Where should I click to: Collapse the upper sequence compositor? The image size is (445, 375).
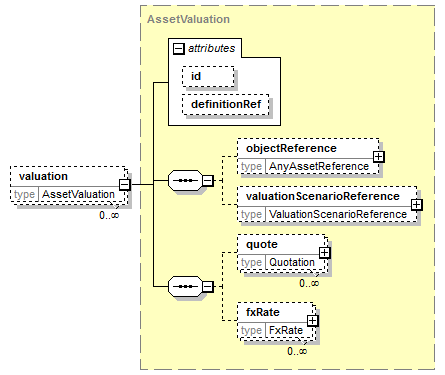point(208,181)
